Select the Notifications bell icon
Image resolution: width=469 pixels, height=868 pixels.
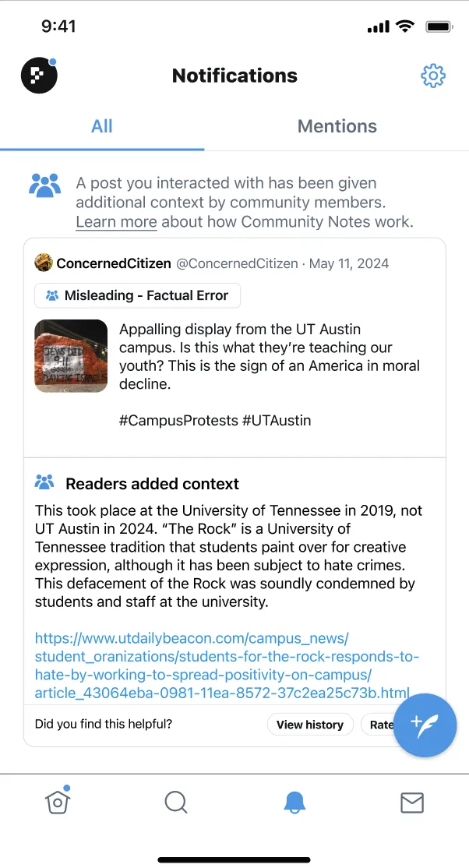294,803
